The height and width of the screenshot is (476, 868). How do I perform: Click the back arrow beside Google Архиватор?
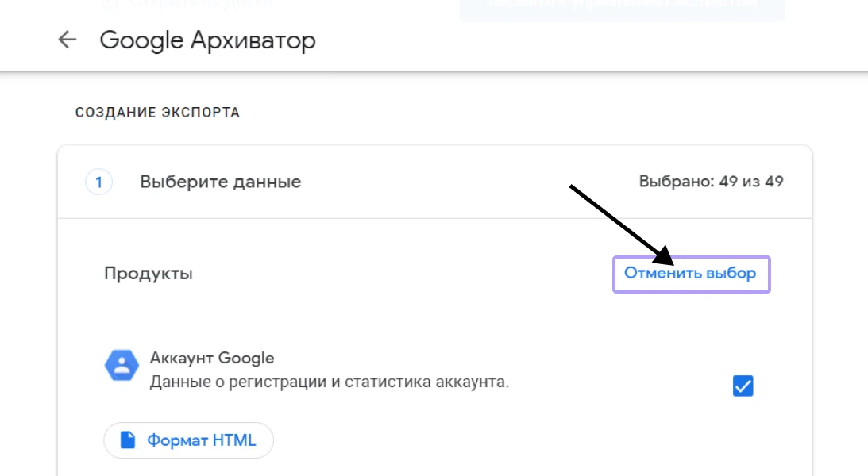[x=68, y=40]
